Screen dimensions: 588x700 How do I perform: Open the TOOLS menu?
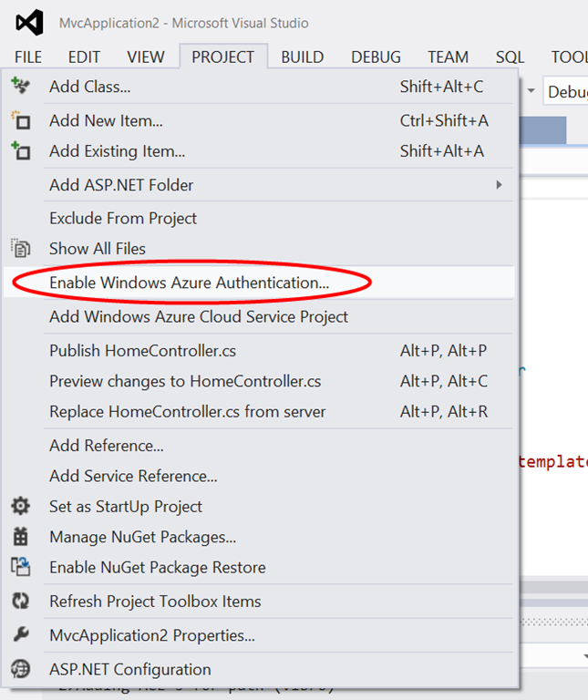click(569, 57)
